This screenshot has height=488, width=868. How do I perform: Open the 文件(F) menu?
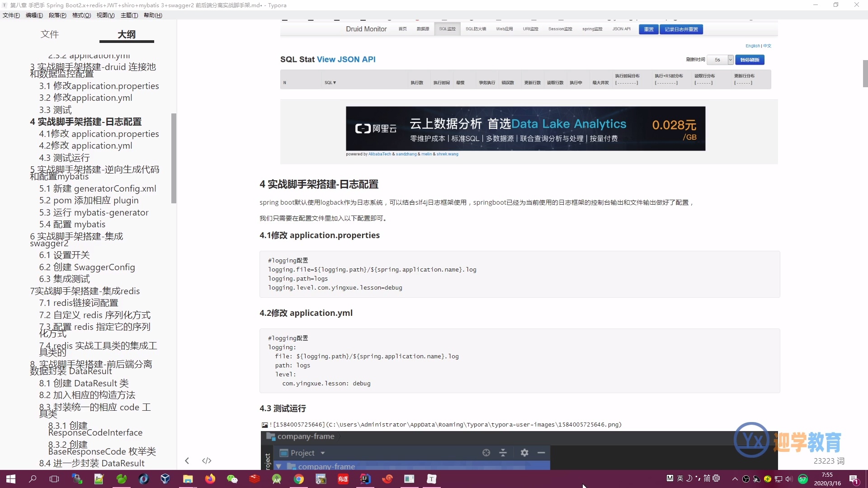[11, 15]
